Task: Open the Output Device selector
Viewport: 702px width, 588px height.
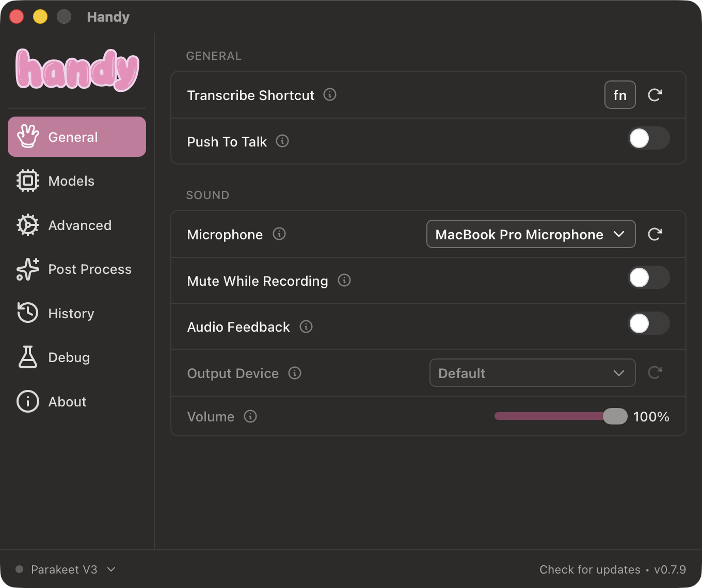Action: pyautogui.click(x=532, y=373)
